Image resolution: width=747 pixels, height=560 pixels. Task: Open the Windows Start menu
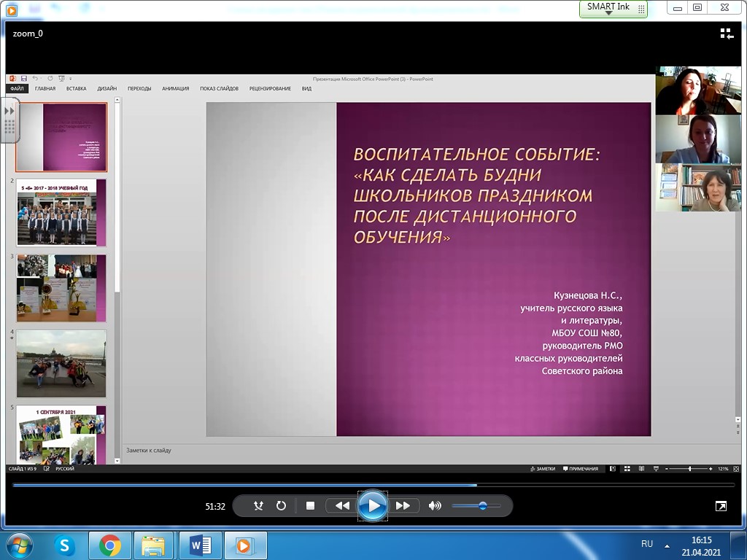coord(19,545)
